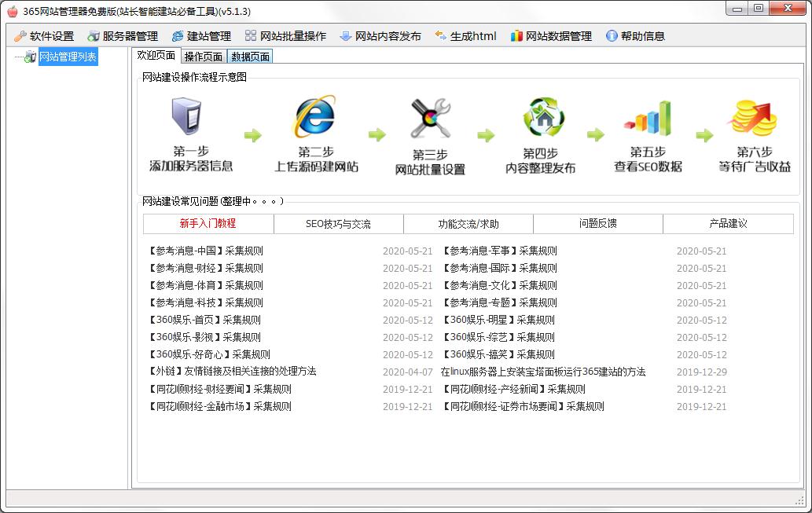Click the arrows icon next to 生成html
This screenshot has width=812, height=513.
(441, 35)
